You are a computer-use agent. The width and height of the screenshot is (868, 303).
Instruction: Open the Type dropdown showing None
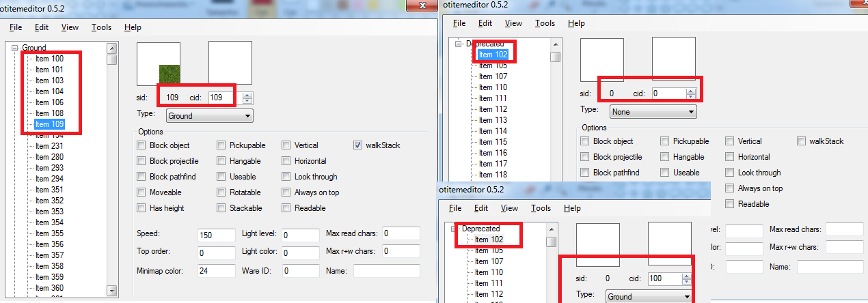point(653,111)
